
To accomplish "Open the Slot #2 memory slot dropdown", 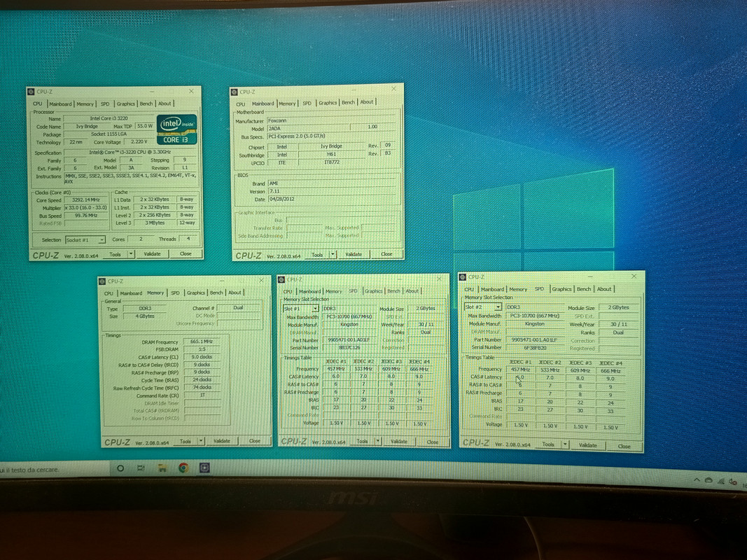I will pos(498,307).
